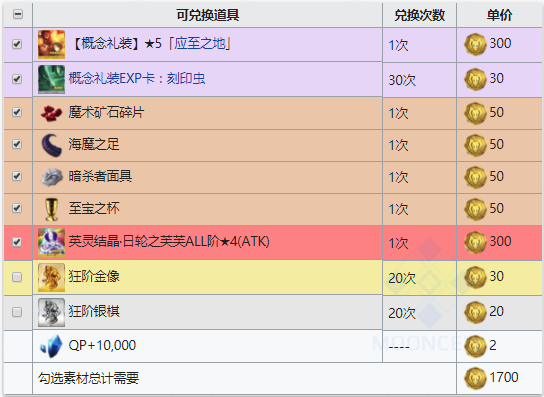The width and height of the screenshot is (544, 397).
Task: Uncheck the 刻印虫 EXP card checkbox
Action: [x=17, y=79]
